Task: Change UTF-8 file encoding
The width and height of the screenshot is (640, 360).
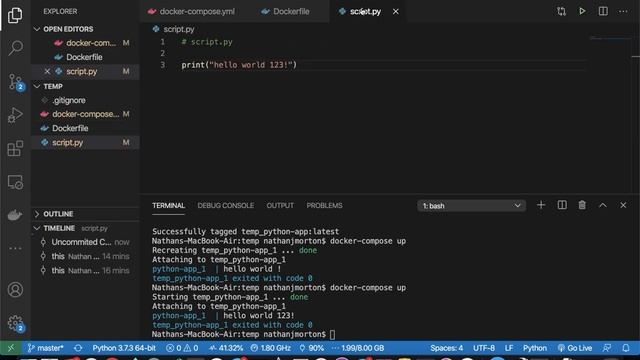Action: (484, 348)
